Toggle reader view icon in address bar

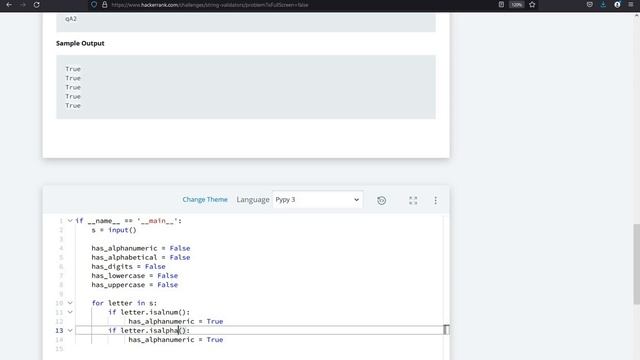pos(501,4)
